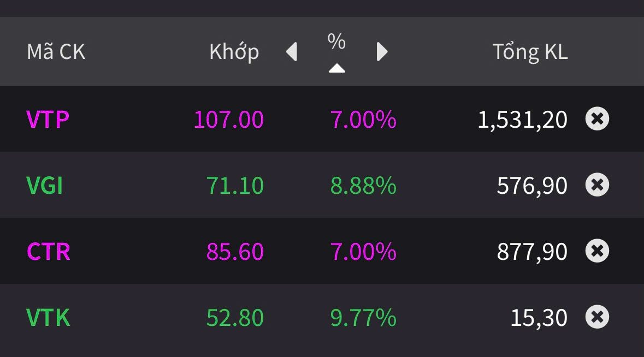Click VTK percent change 9.77%
644x357 pixels.
click(363, 318)
